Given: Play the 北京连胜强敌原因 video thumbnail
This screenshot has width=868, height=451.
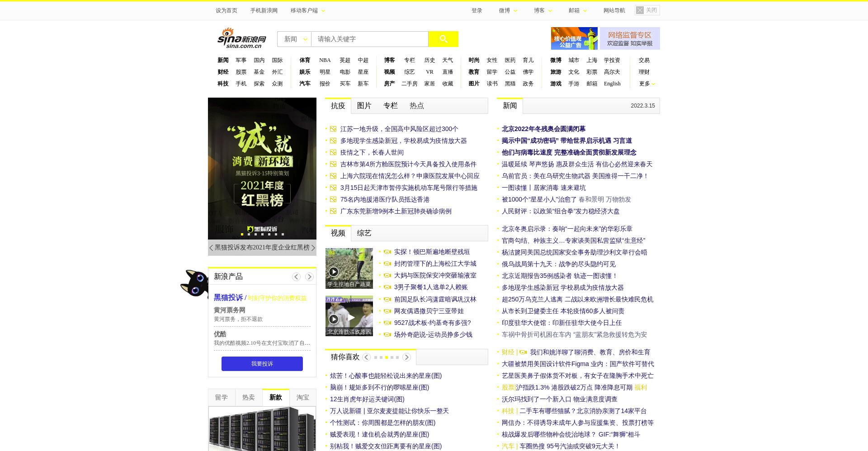Looking at the screenshot, I should point(349,316).
